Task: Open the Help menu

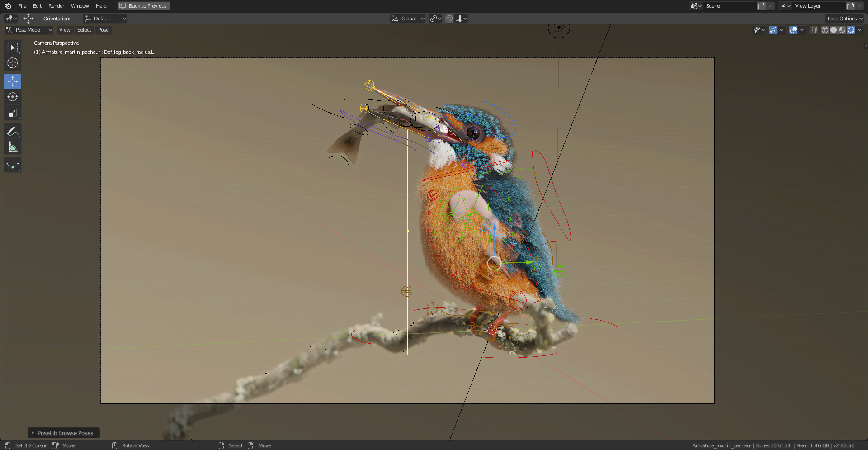Action: [101, 6]
